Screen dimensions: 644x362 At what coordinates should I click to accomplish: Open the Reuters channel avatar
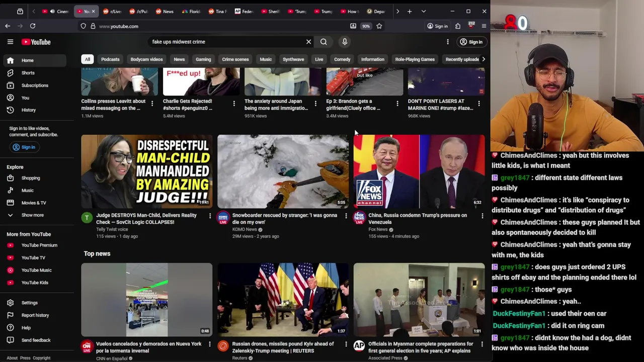click(x=223, y=346)
